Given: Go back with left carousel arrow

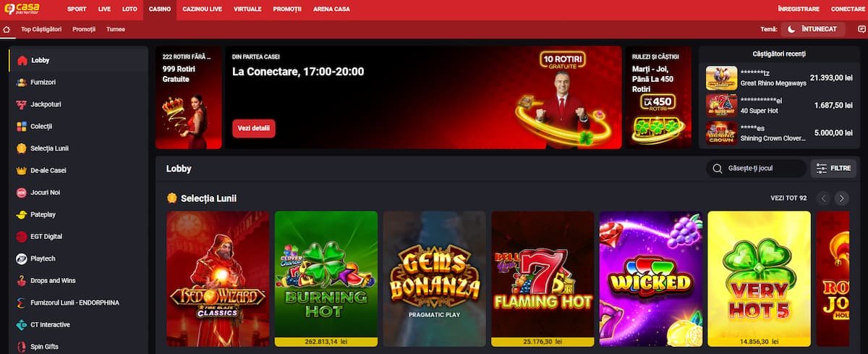Looking at the screenshot, I should tap(823, 198).
